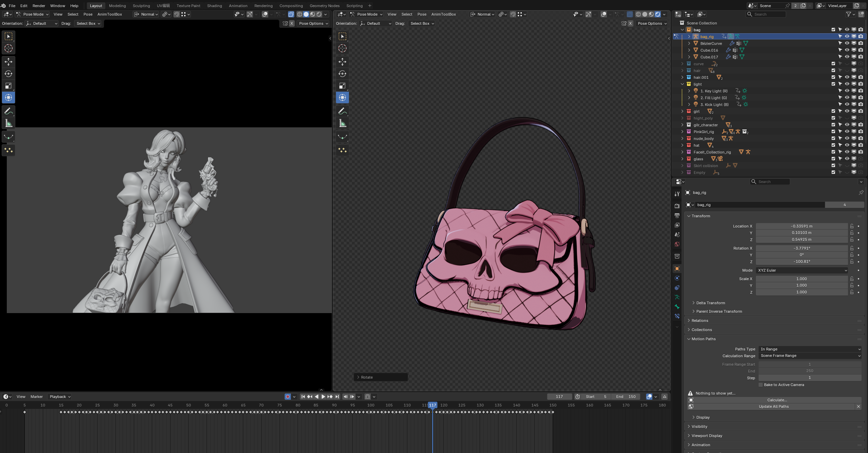Open the Render menu
Screen dimensions: 868x453
(39, 6)
